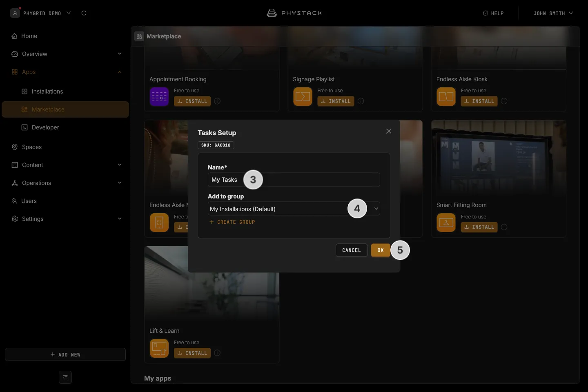588x392 pixels.
Task: Focus the Name input field
Action: (294, 180)
